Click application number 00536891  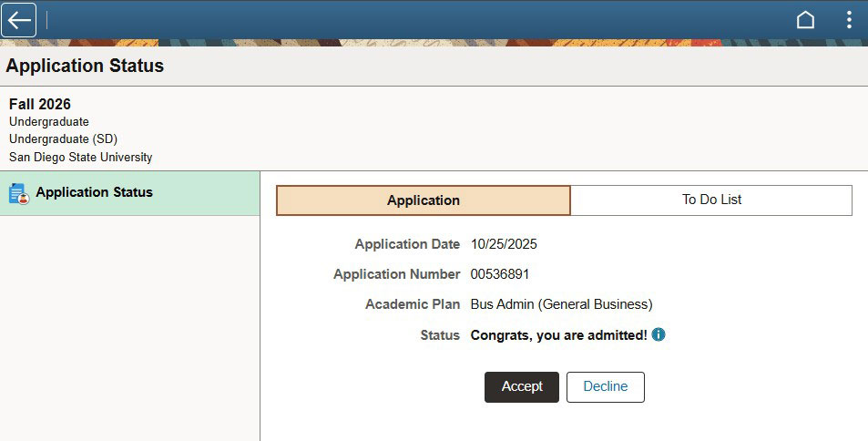tap(500, 274)
